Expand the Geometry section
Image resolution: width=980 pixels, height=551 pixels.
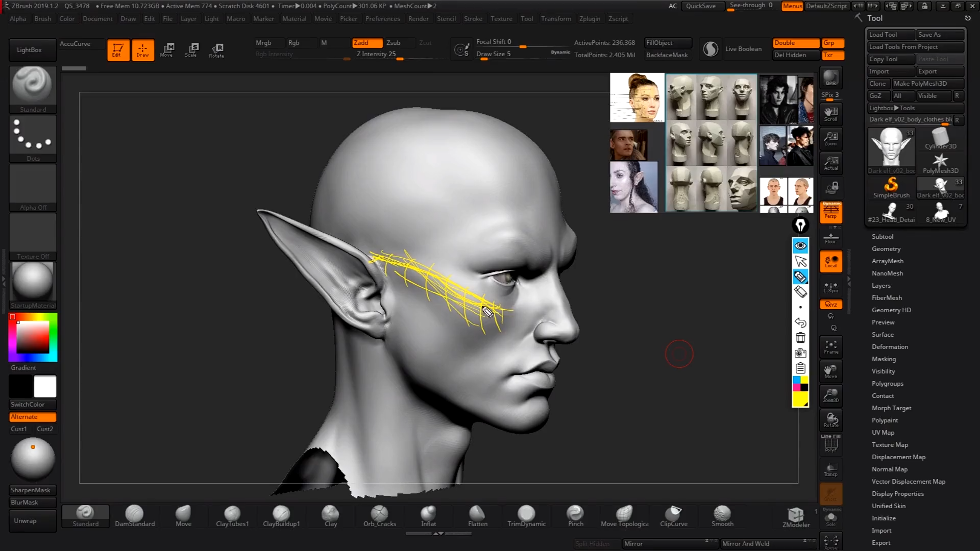click(886, 248)
